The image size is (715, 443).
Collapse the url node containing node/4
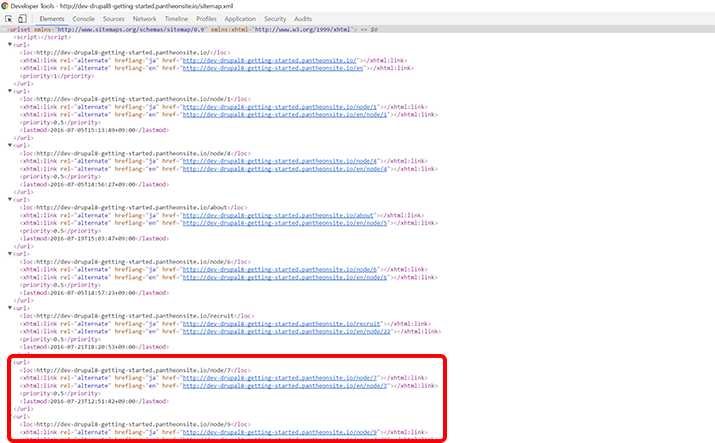click(x=10, y=145)
